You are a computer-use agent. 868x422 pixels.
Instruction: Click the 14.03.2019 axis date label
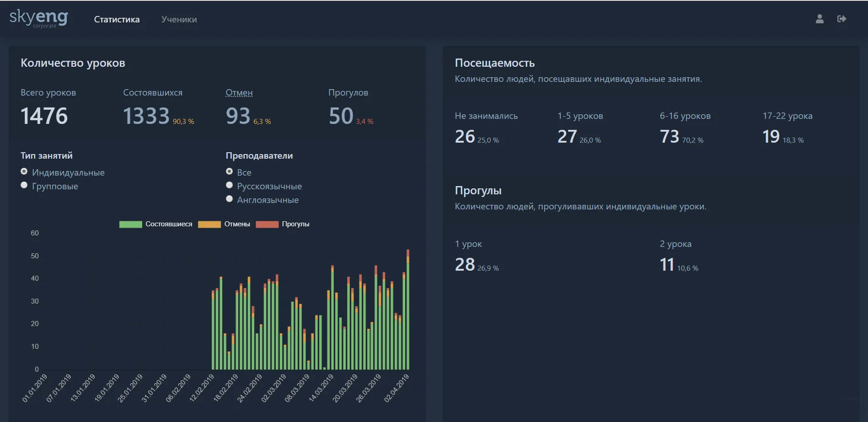(x=321, y=388)
